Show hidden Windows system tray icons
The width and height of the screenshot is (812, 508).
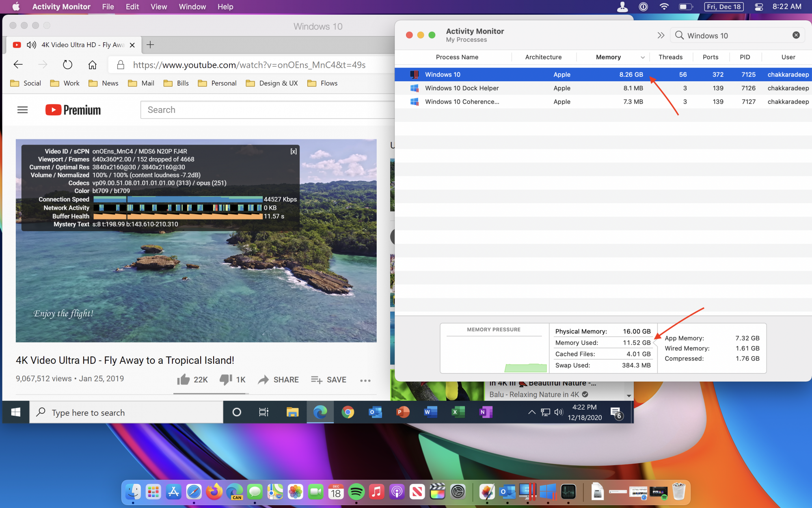point(531,412)
